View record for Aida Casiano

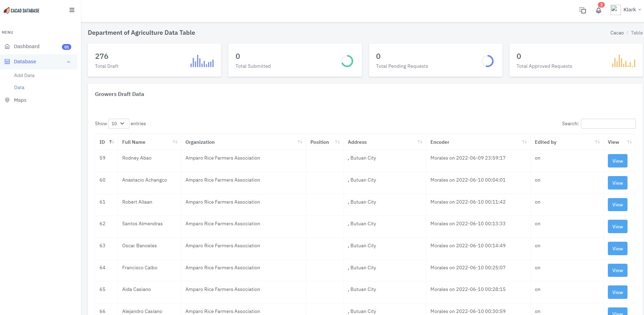coord(617,292)
